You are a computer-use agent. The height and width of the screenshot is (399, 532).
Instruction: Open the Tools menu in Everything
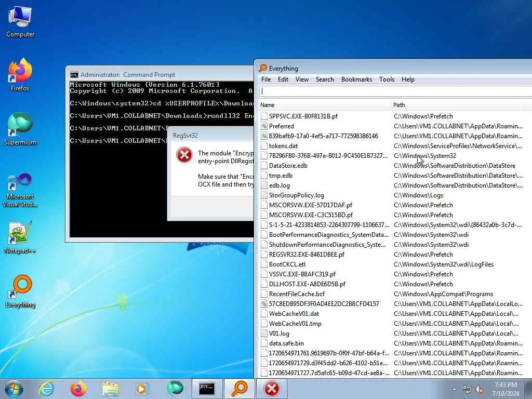pyautogui.click(x=387, y=79)
